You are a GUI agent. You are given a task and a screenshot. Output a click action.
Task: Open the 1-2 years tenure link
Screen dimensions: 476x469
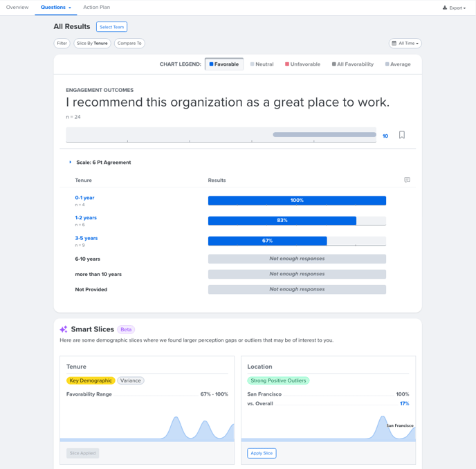(x=86, y=218)
